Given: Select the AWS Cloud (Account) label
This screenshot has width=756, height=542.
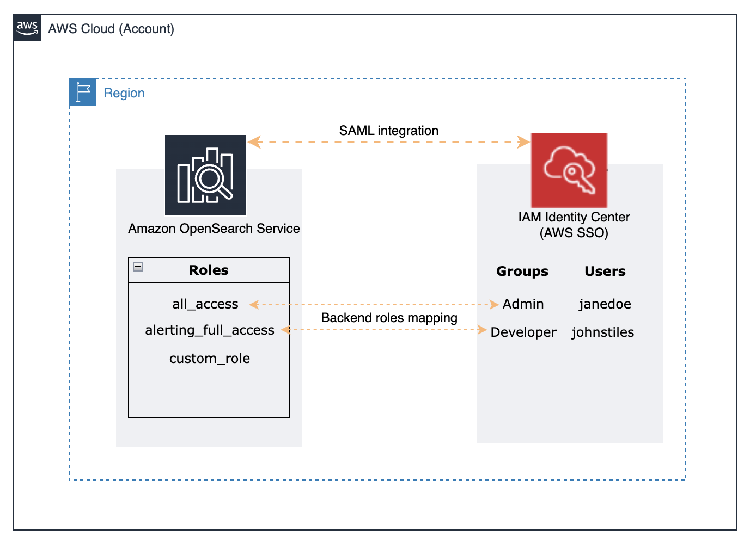Looking at the screenshot, I should [x=111, y=29].
